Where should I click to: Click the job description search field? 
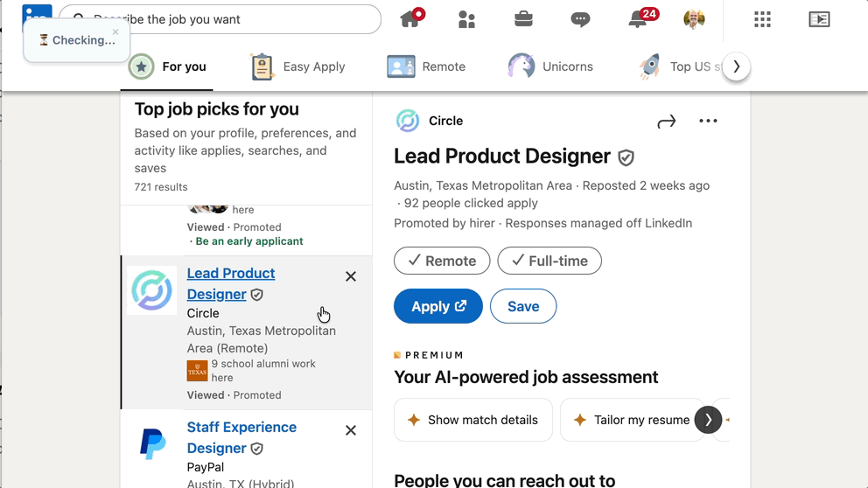(220, 19)
